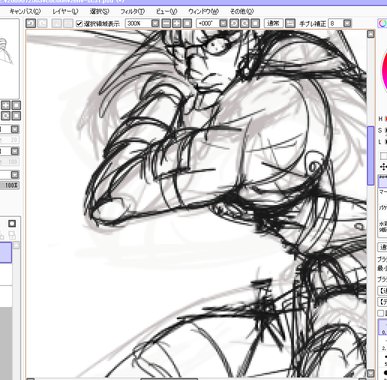Click the canvas vertical scrollbar thumb
Viewport: 387px width, 380px height.
click(371, 155)
